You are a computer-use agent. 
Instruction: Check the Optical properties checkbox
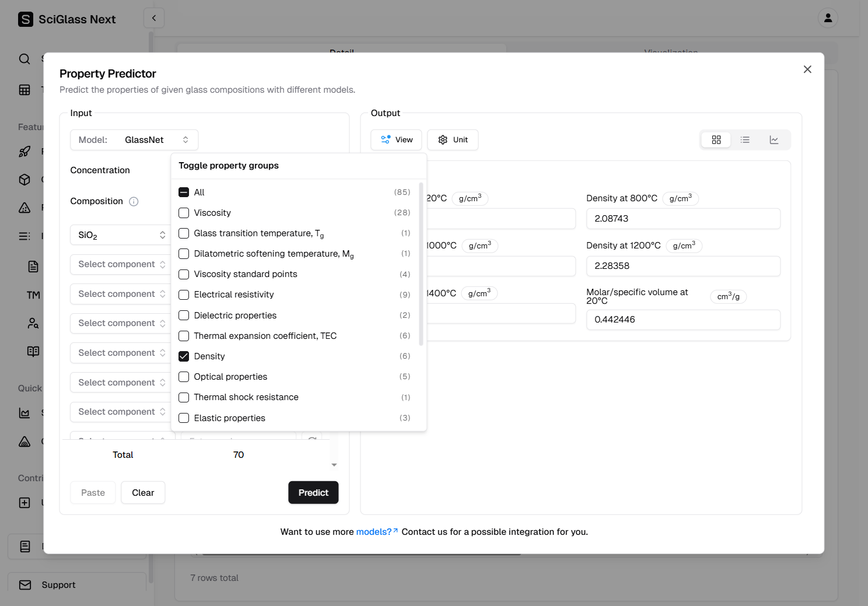(184, 377)
